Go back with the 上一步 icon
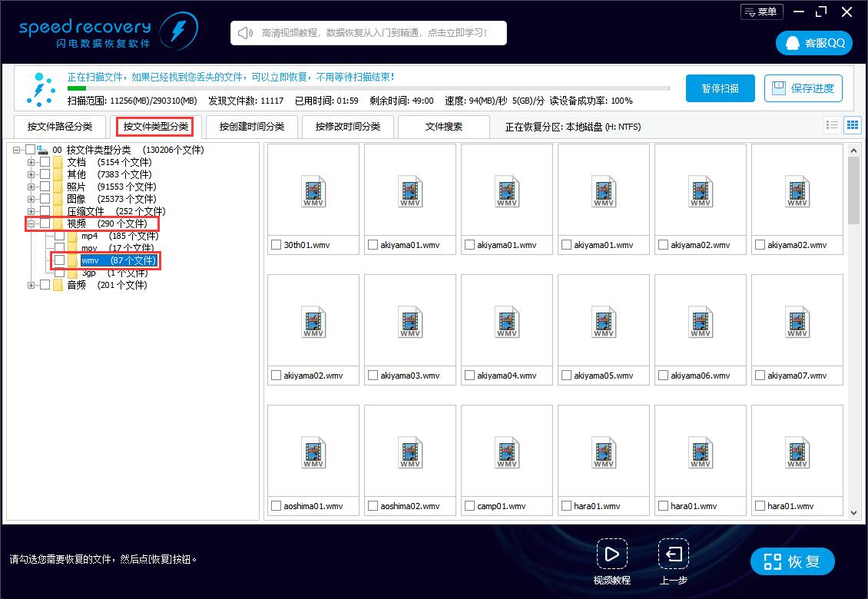 pos(673,554)
